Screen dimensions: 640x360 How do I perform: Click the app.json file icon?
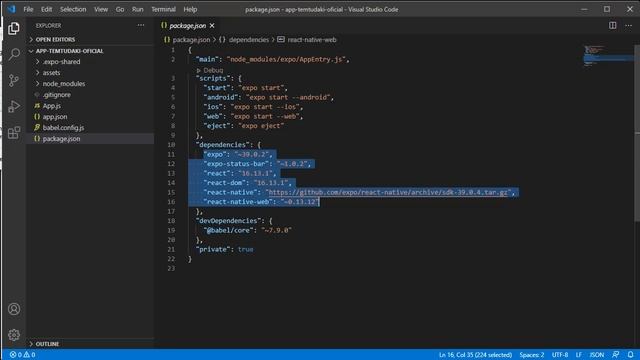click(37, 117)
